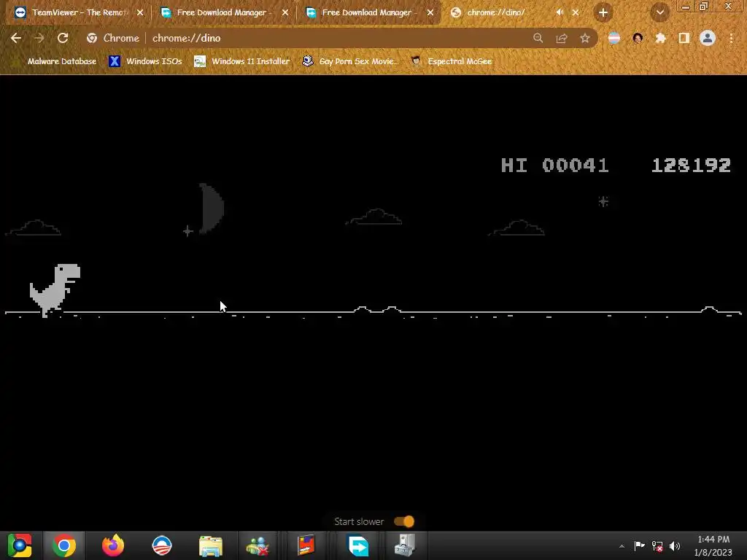The height and width of the screenshot is (560, 747).
Task: Click the forward navigation arrow
Action: pyautogui.click(x=39, y=38)
